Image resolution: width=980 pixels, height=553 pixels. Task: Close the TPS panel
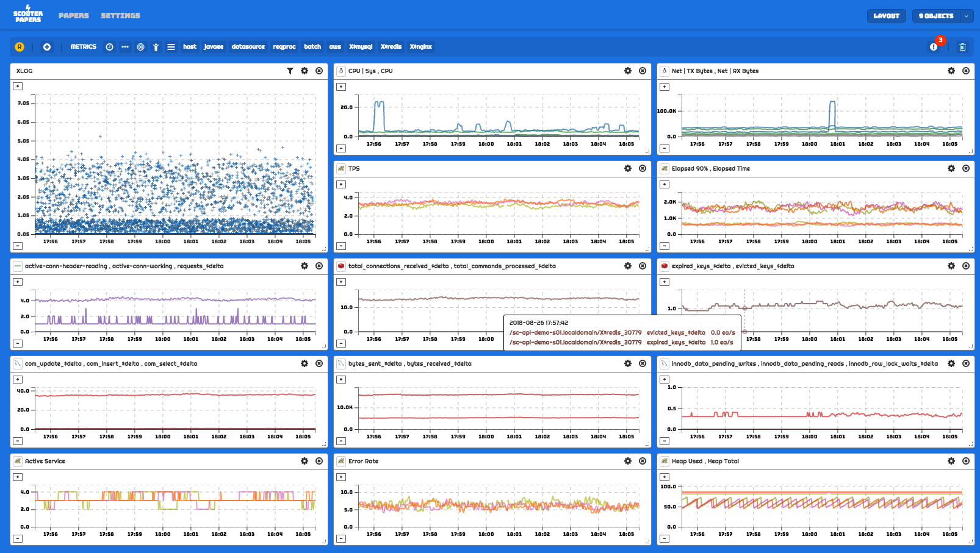tap(643, 168)
